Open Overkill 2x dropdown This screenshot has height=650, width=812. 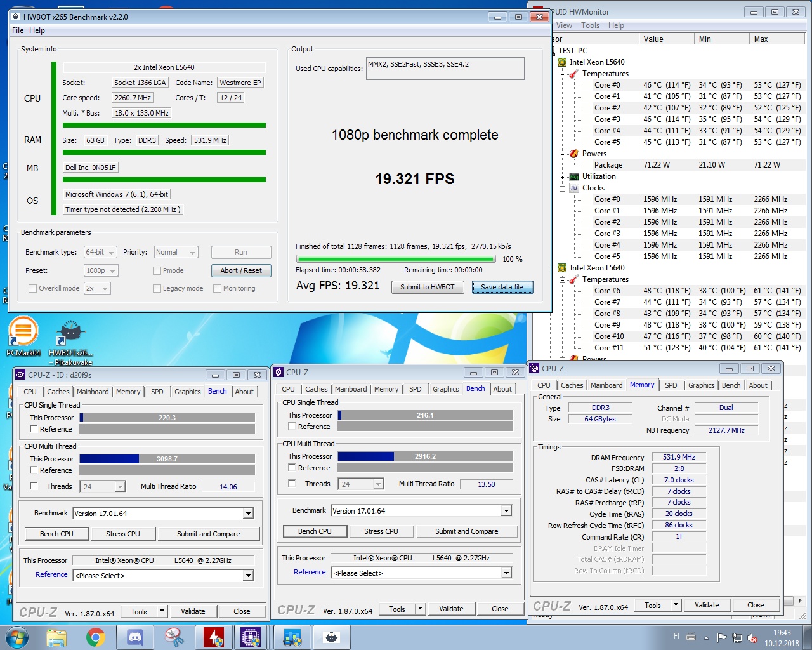point(96,288)
